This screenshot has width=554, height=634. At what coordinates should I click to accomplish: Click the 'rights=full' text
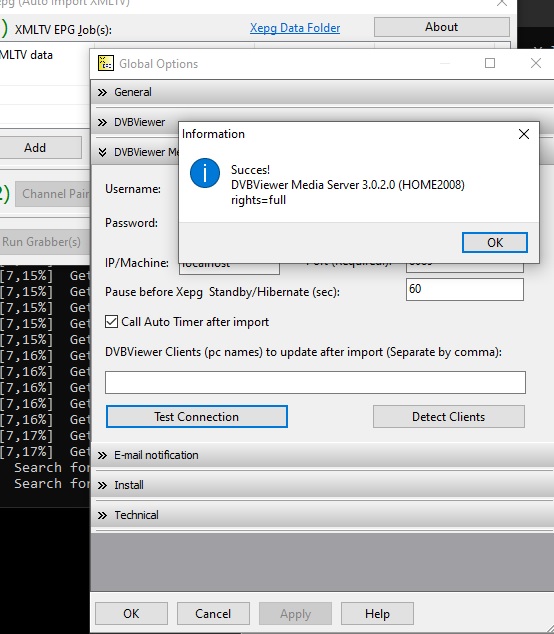coord(258,200)
